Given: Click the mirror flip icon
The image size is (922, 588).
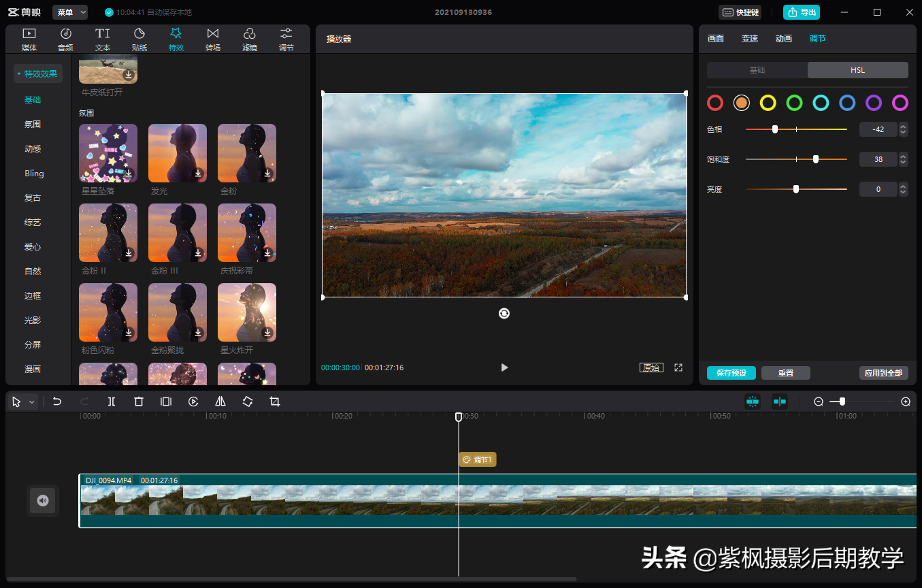Looking at the screenshot, I should click(220, 402).
